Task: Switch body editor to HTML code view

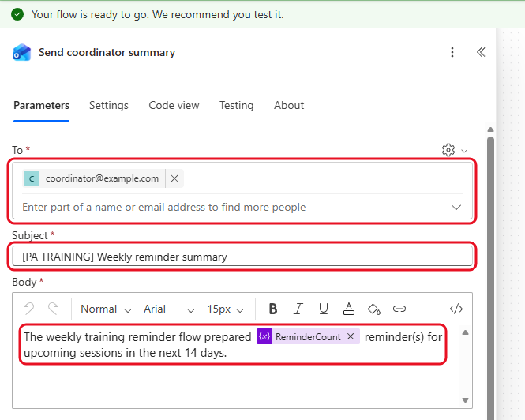Action: coord(456,309)
